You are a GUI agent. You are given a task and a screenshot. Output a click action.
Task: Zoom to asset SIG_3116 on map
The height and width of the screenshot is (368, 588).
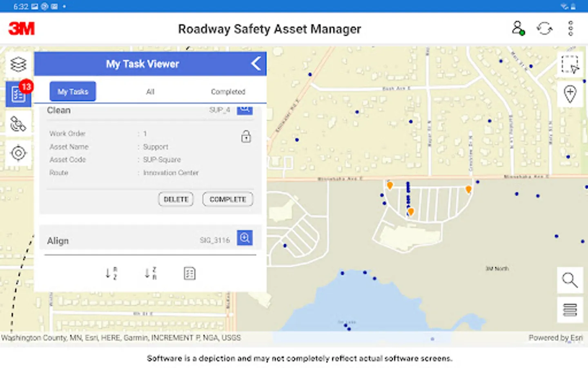(x=245, y=238)
